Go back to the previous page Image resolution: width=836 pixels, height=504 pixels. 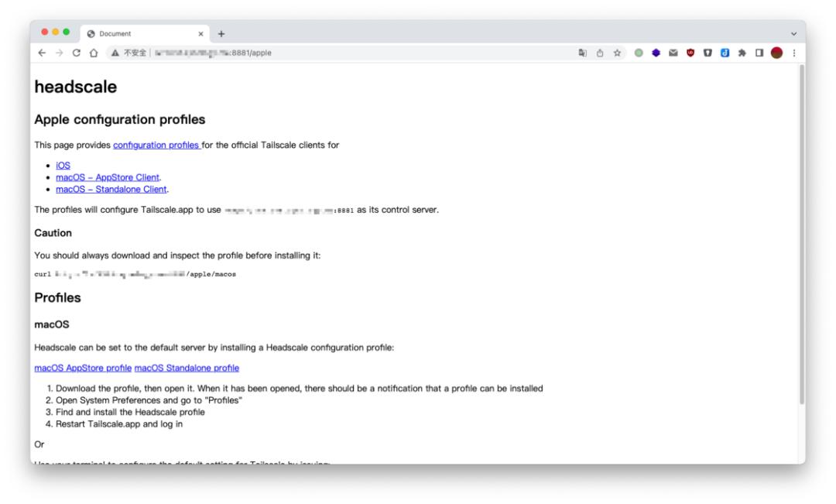(42, 53)
